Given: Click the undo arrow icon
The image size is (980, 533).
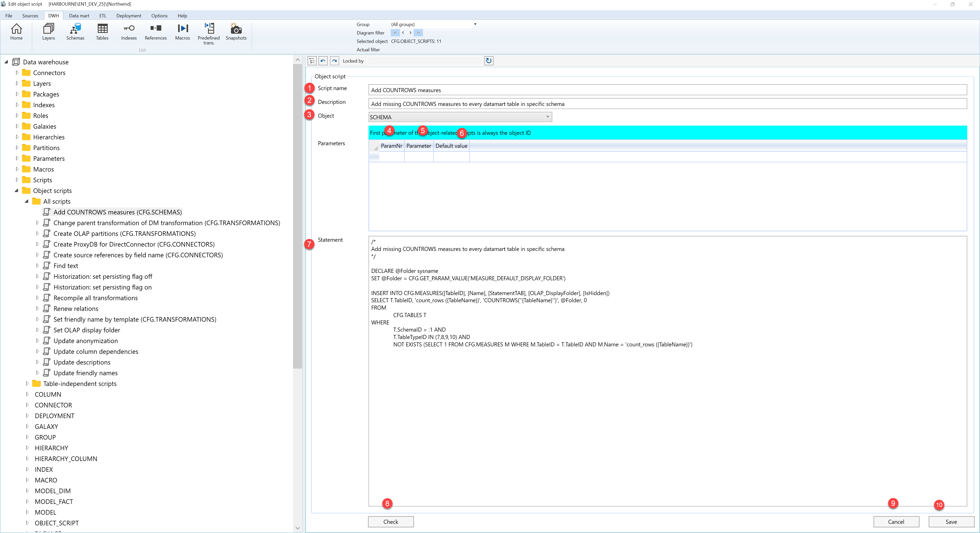Looking at the screenshot, I should pyautogui.click(x=323, y=61).
